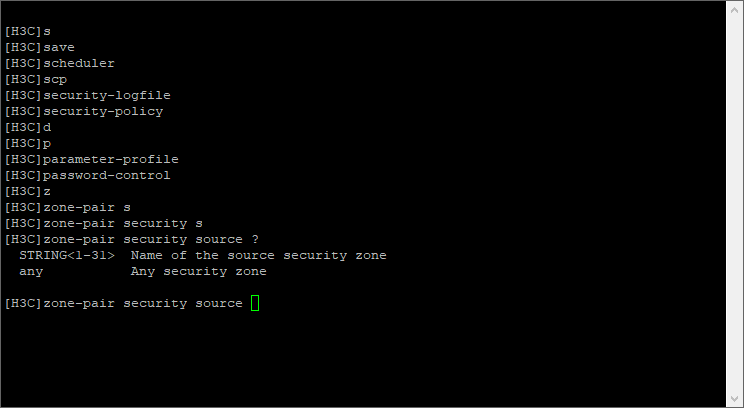Click "[H3C]" on the bottom active prompt line
Image resolution: width=744 pixels, height=408 pixels.
click(x=23, y=303)
